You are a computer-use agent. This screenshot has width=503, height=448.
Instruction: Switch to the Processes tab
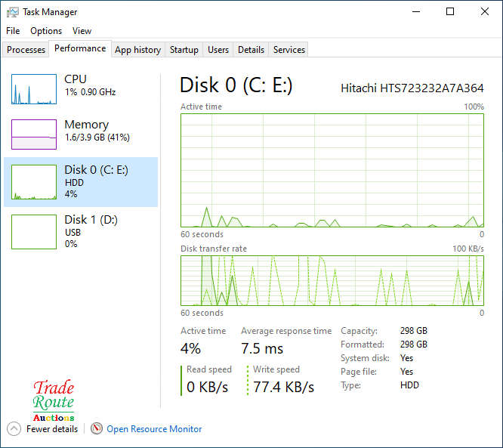coord(26,50)
